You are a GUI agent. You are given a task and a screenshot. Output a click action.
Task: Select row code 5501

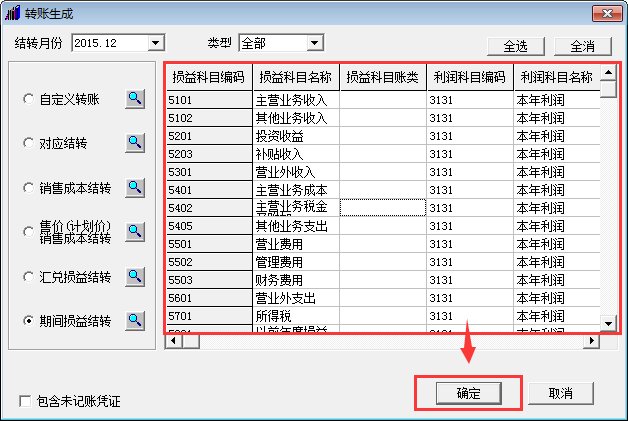click(x=209, y=244)
